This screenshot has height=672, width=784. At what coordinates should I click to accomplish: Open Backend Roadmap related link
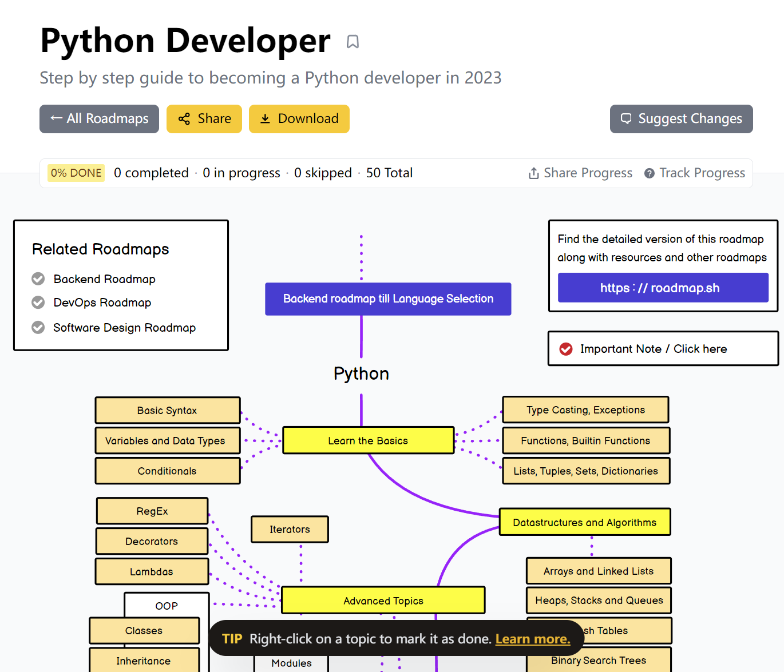click(x=105, y=279)
